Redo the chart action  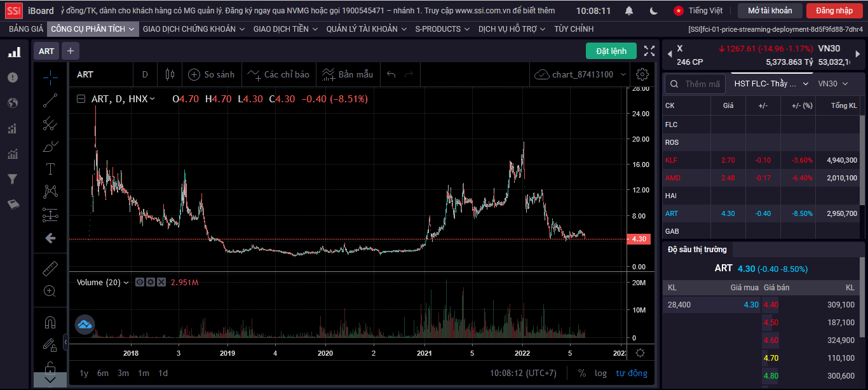[409, 74]
